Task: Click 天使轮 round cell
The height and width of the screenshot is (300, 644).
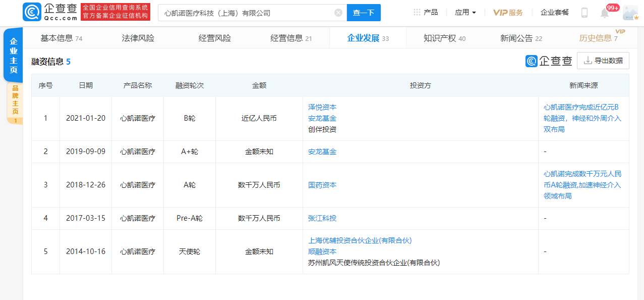Action: [190, 252]
